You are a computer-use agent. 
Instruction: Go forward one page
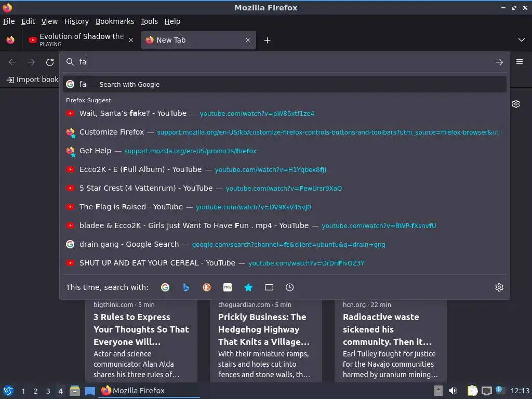click(x=31, y=62)
